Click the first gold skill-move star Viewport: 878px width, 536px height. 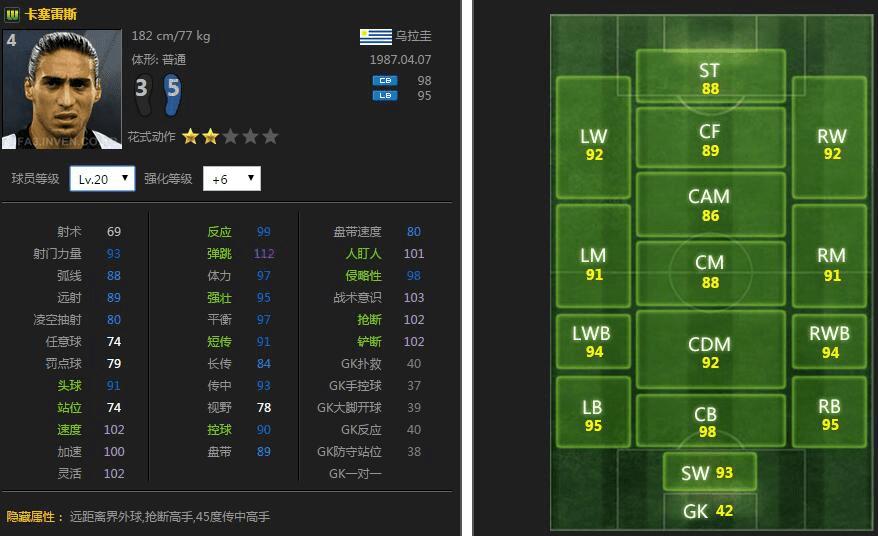click(190, 137)
